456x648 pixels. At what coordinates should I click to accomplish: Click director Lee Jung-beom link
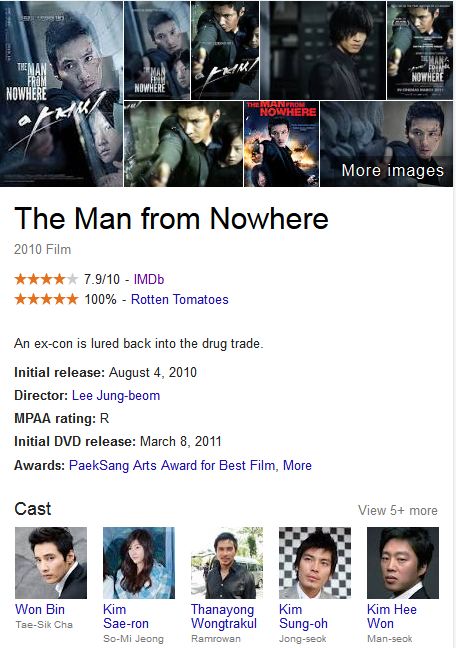click(x=116, y=395)
